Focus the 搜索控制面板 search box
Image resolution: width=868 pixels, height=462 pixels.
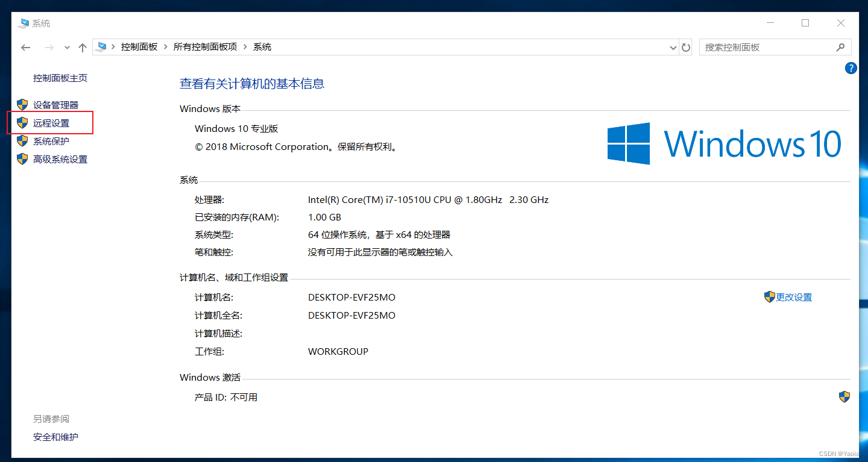click(x=775, y=47)
